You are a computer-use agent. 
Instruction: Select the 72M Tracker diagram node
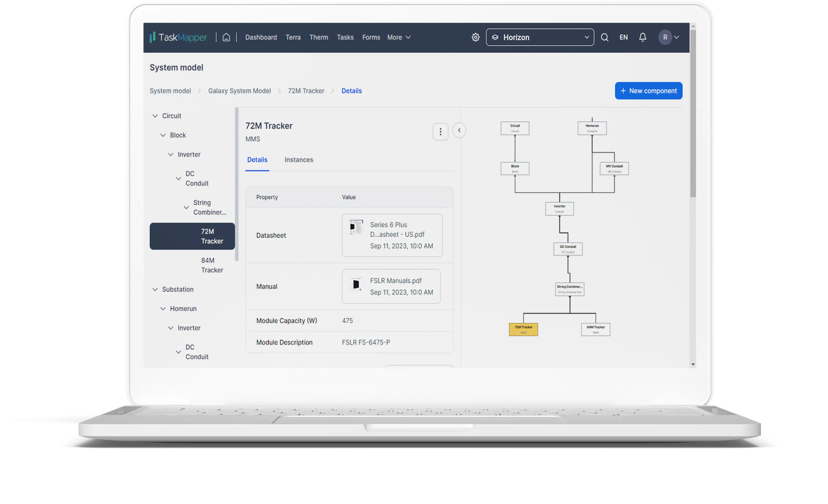(x=523, y=329)
